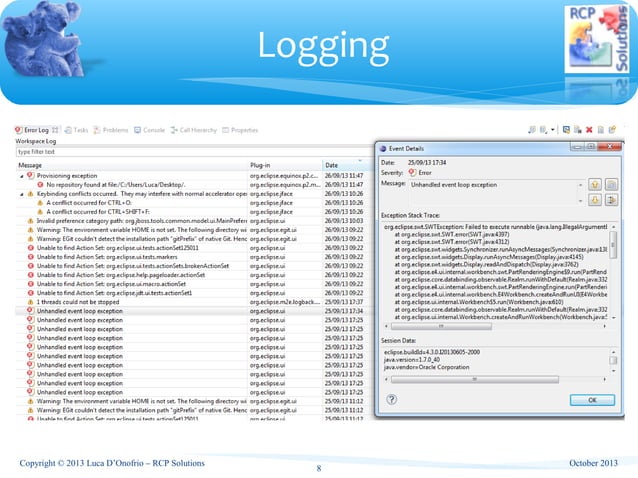Click the '25/09/13 17:37' date cell
638x478 pixels.
344,302
